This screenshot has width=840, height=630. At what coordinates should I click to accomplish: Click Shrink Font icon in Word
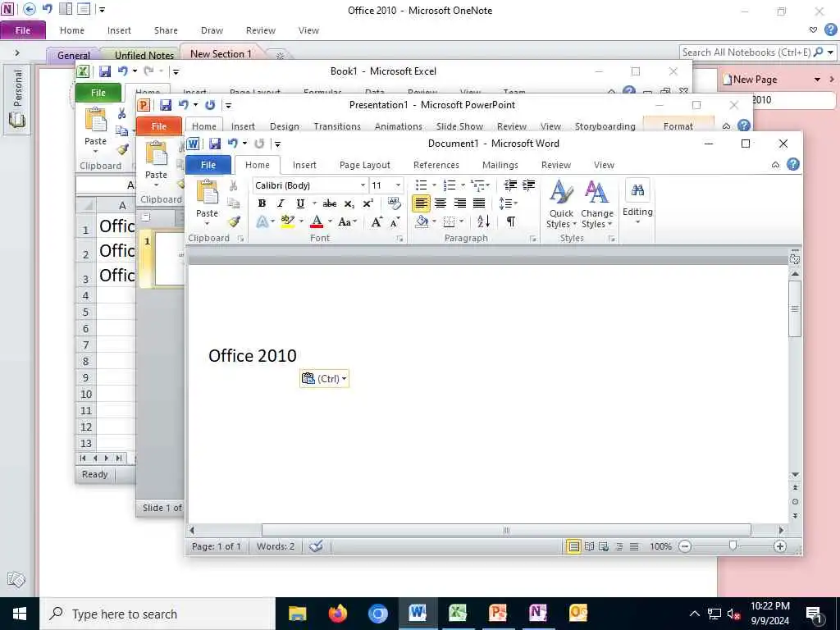point(395,221)
